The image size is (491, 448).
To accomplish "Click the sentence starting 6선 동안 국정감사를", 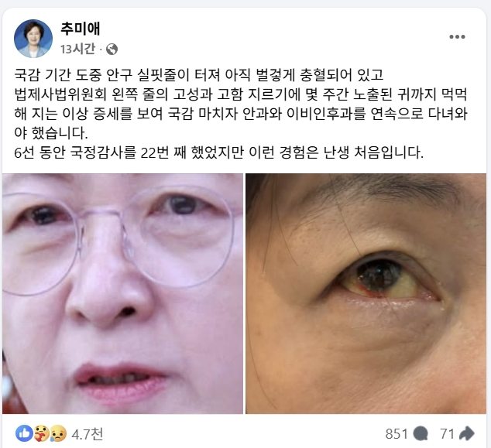I will [218, 152].
